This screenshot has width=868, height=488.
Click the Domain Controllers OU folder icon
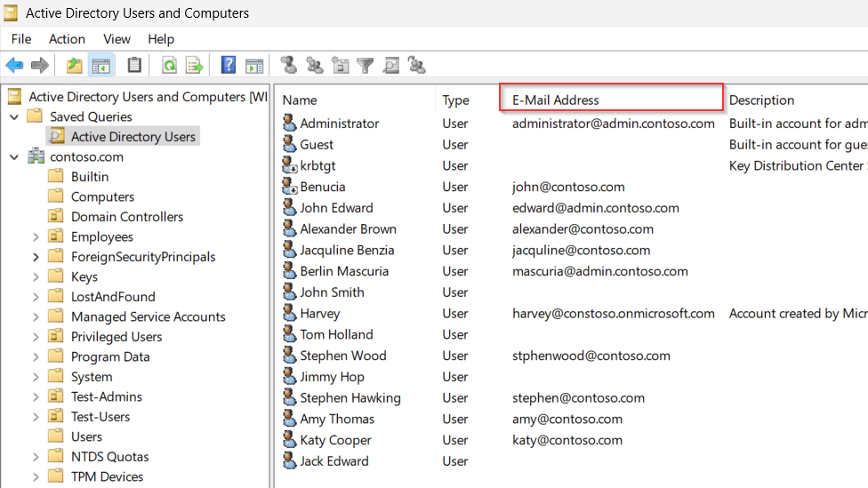(x=56, y=216)
